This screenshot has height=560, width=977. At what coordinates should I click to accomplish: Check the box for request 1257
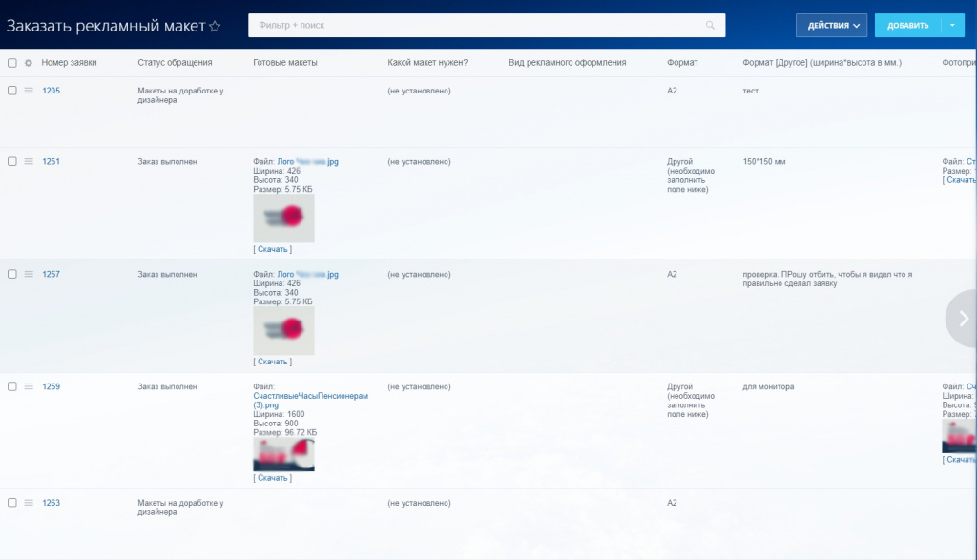click(x=11, y=274)
